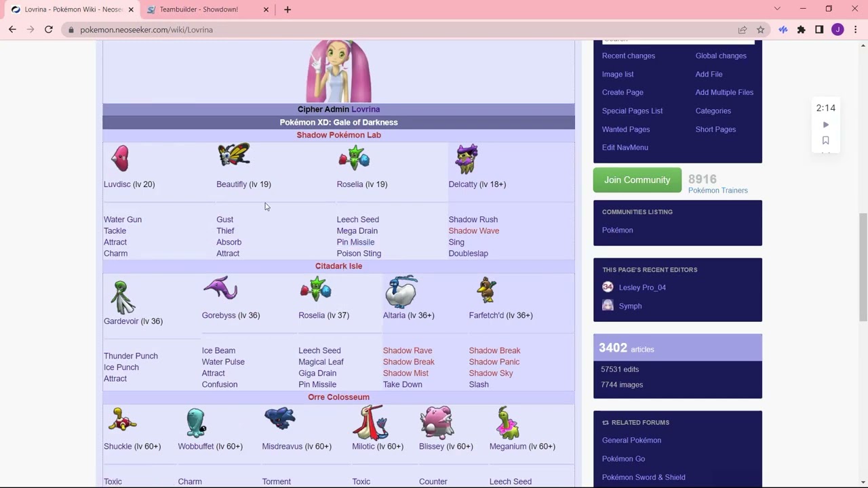Open the Shadow Wave move link
The width and height of the screenshot is (868, 488).
tap(473, 231)
